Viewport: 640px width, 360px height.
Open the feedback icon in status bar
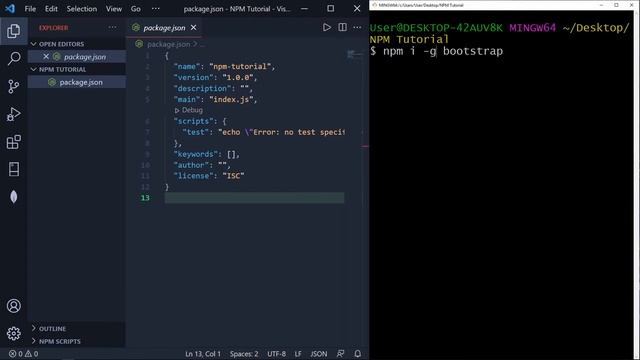(340, 354)
